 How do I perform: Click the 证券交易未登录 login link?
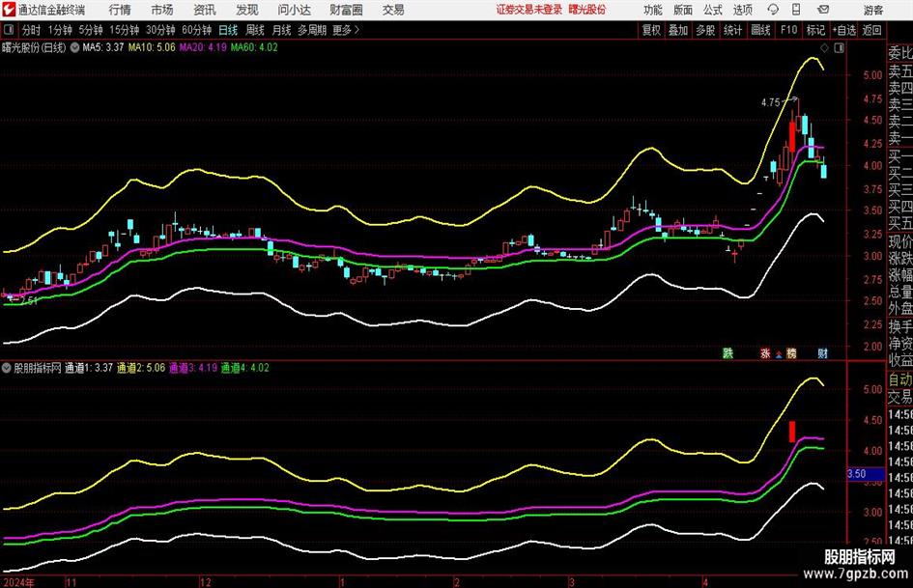[529, 10]
